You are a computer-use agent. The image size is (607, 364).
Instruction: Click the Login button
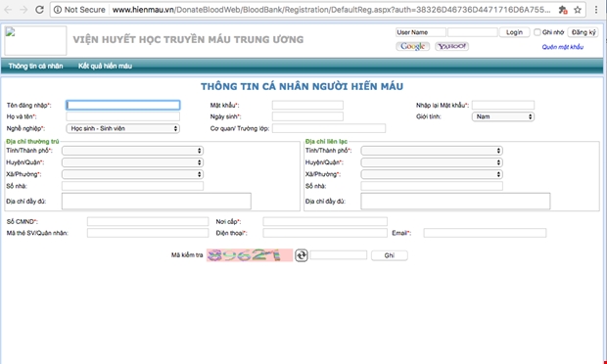click(514, 32)
